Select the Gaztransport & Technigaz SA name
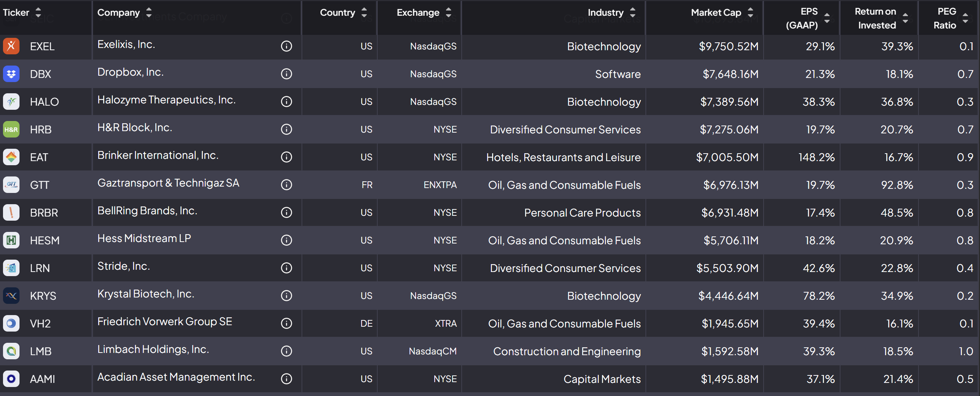This screenshot has height=396, width=980. coord(168,183)
